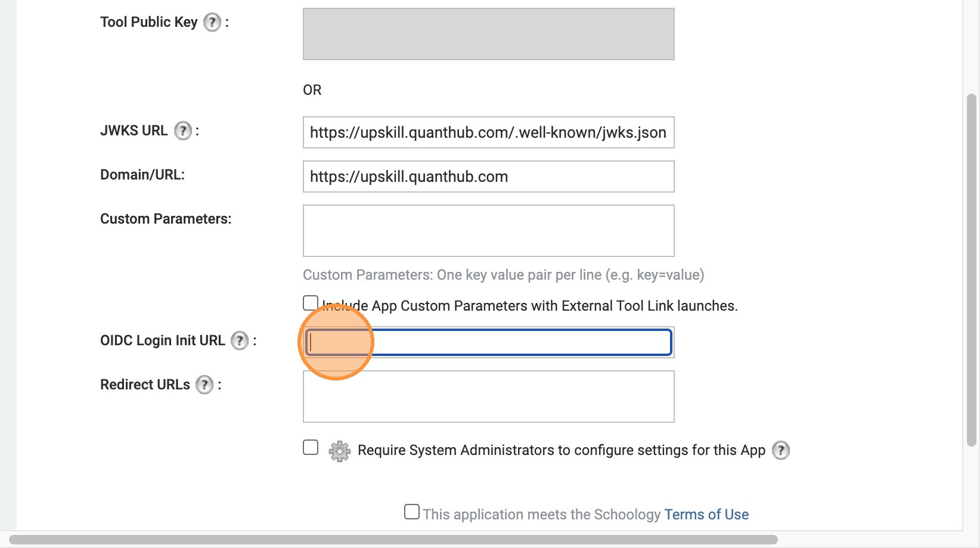Open the Terms of Use link

[706, 515]
